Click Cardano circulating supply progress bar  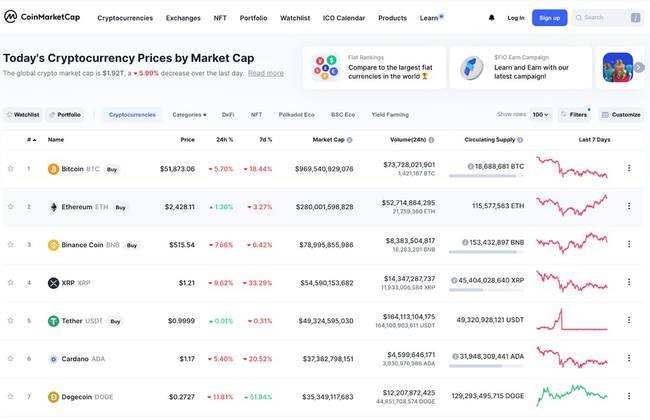pyautogui.click(x=486, y=366)
